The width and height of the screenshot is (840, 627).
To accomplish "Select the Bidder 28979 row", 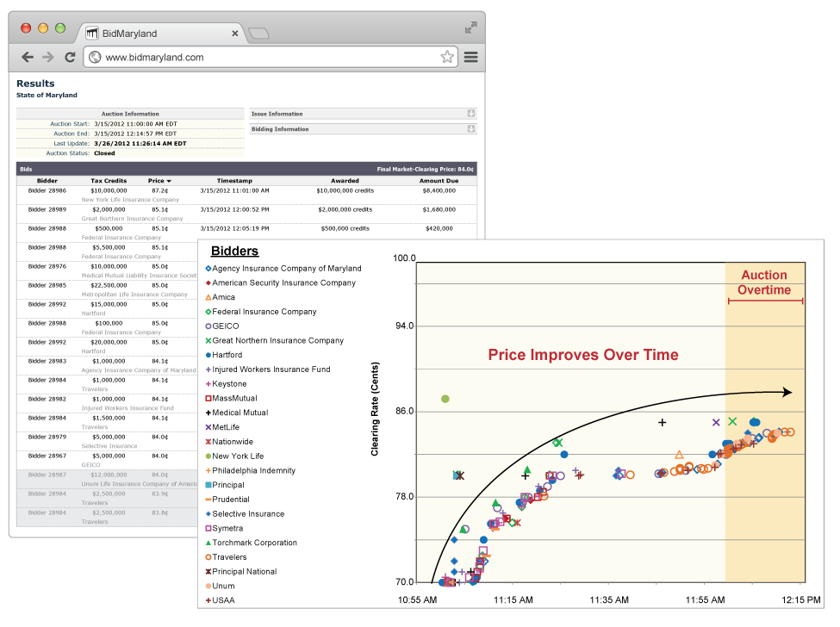I will 107,441.
